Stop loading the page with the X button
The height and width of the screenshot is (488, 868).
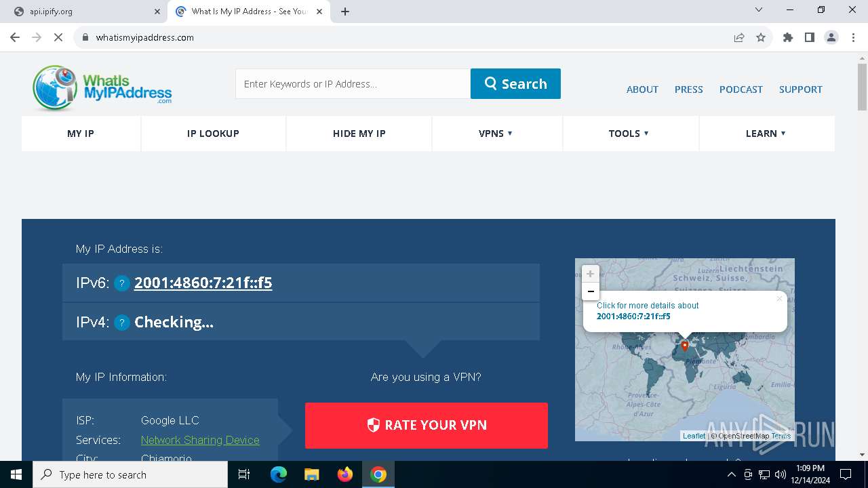click(58, 37)
